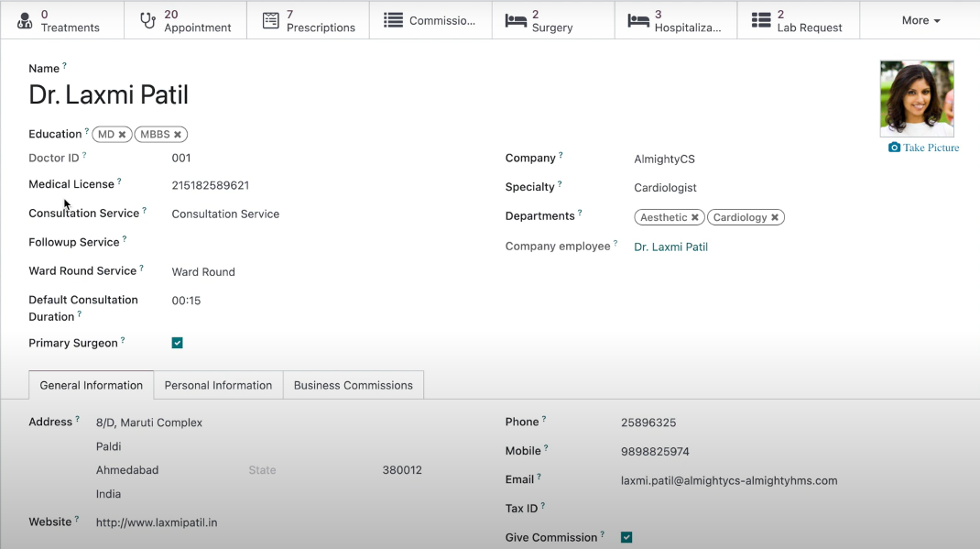
Task: Remove the MBBS education tag
Action: click(178, 135)
